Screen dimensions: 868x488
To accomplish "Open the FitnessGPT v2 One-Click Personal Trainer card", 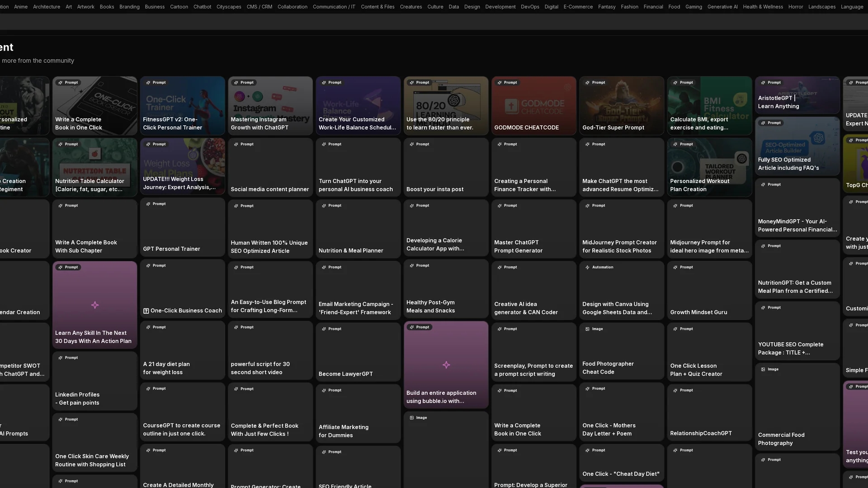I will click(182, 106).
